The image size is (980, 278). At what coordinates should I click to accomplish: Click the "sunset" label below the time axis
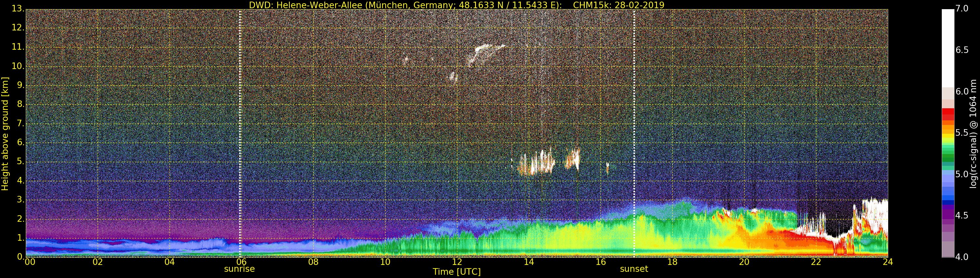(x=634, y=269)
